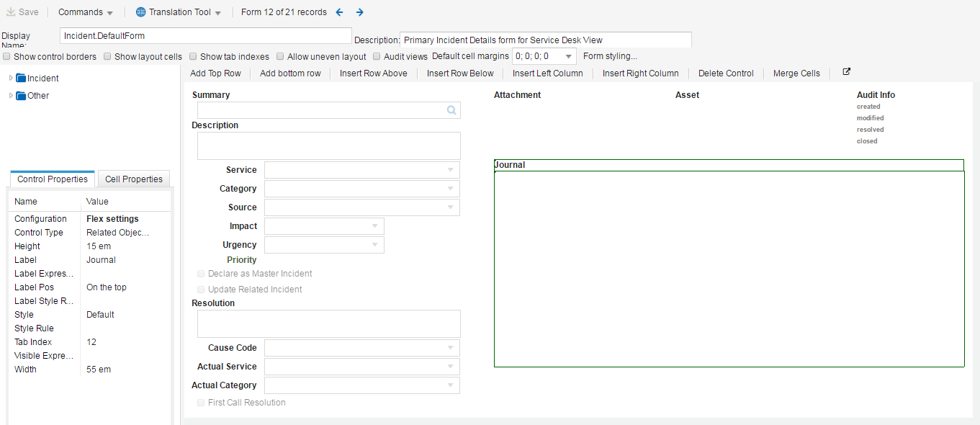Toggle Show tab indexes checkbox
Image resolution: width=980 pixels, height=425 pixels.
click(193, 56)
